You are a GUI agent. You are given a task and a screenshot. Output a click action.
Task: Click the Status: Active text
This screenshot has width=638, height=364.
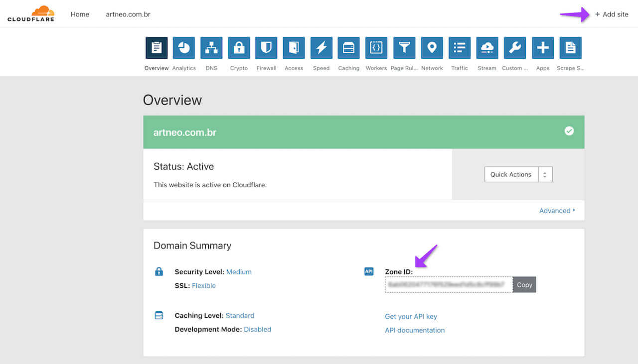(183, 167)
